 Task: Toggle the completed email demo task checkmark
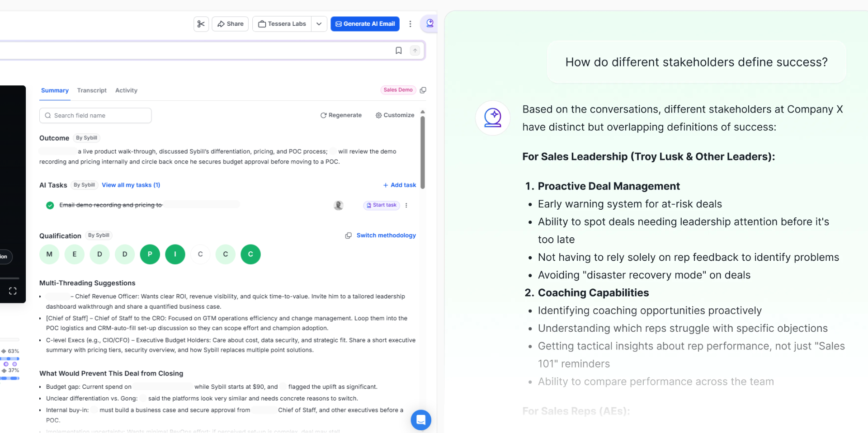(x=50, y=205)
